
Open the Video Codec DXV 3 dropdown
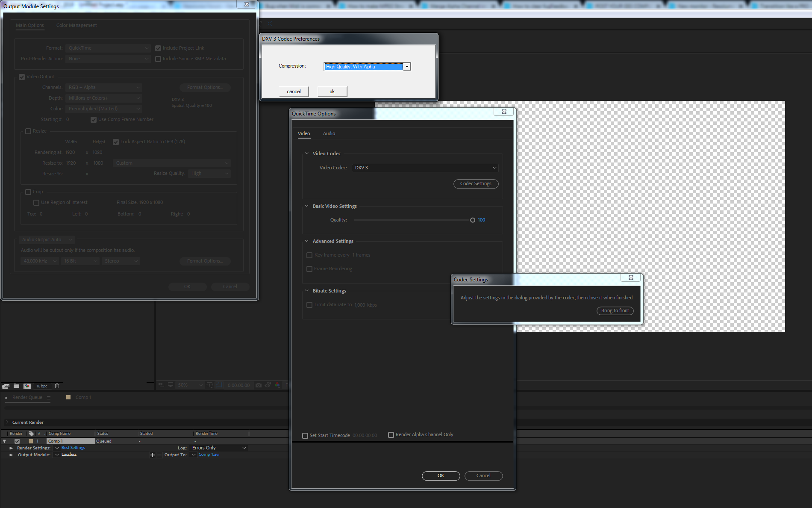[x=425, y=168]
